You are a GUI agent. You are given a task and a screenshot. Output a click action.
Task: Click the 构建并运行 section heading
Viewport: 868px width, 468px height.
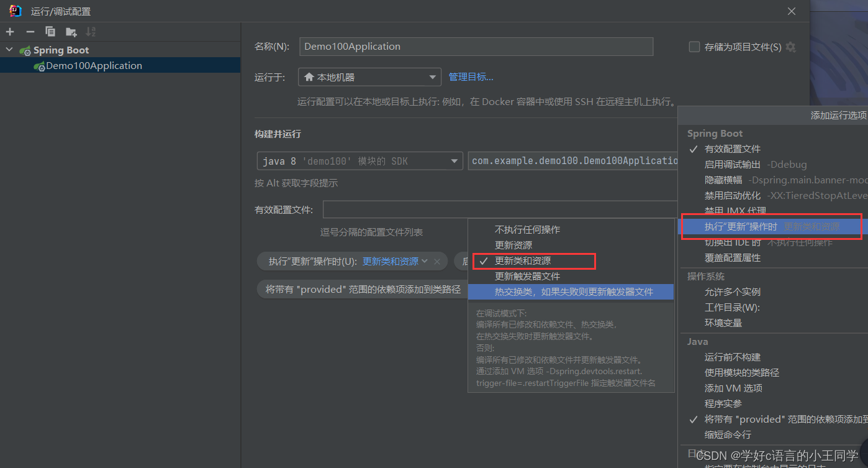(x=278, y=134)
